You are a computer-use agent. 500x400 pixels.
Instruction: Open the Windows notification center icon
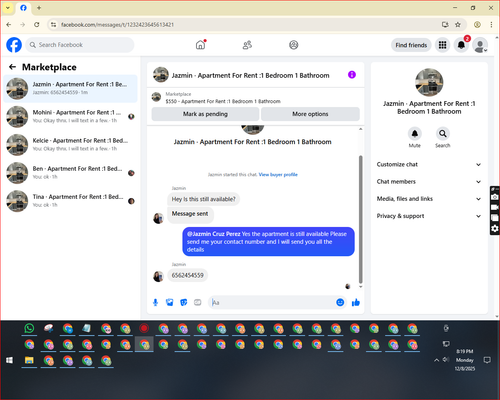487,360
